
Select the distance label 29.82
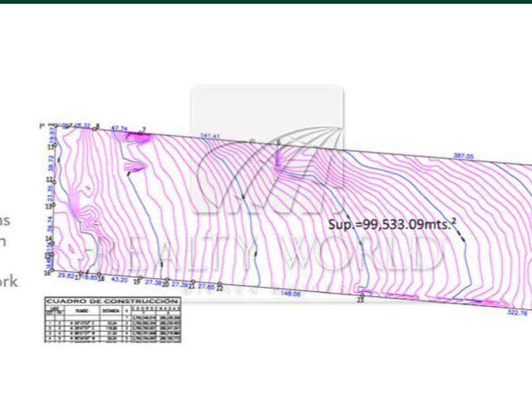(66, 275)
